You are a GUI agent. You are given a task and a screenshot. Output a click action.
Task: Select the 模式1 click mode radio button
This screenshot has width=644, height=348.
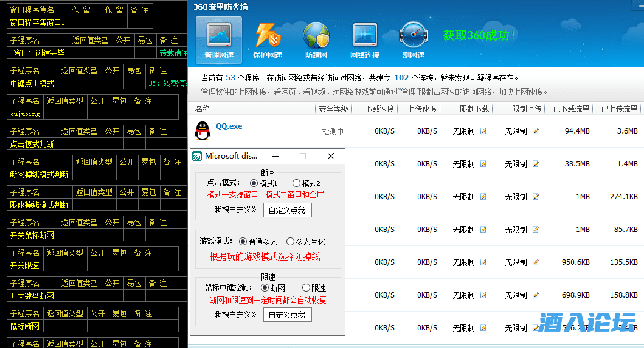point(254,183)
